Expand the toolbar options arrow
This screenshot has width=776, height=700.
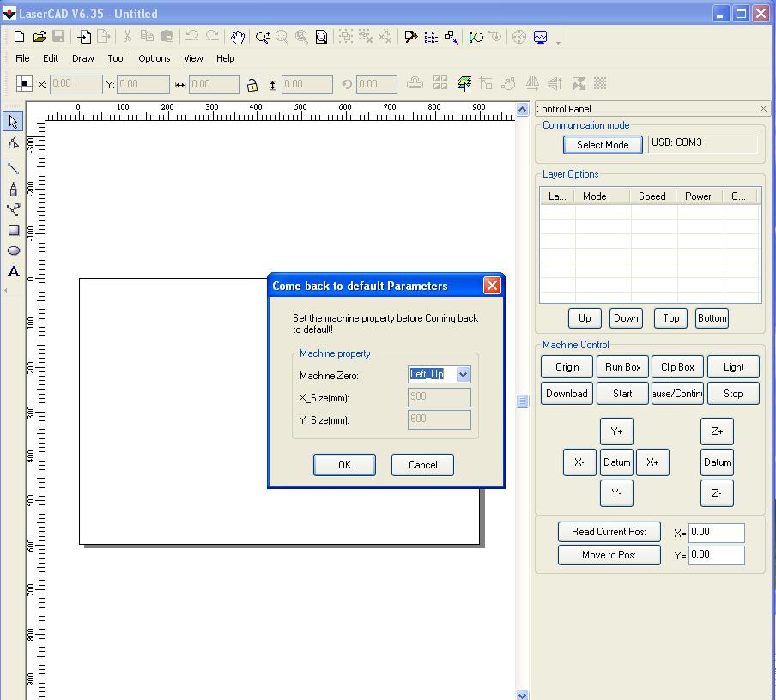pyautogui.click(x=559, y=41)
